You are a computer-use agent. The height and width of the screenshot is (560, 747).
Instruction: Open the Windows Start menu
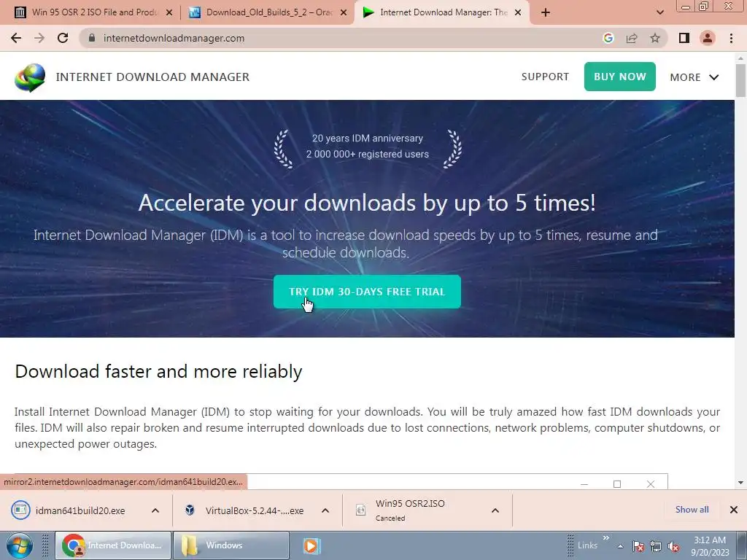(x=20, y=545)
